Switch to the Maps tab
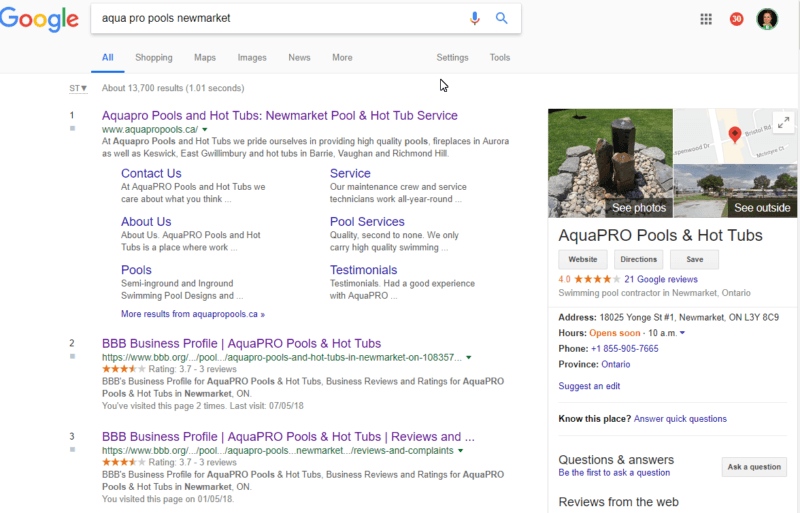 coord(205,58)
